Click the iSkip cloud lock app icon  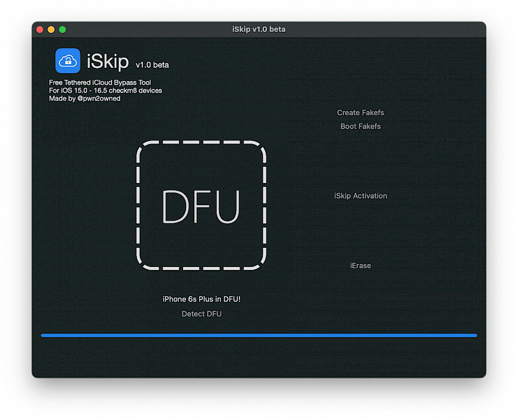point(68,61)
